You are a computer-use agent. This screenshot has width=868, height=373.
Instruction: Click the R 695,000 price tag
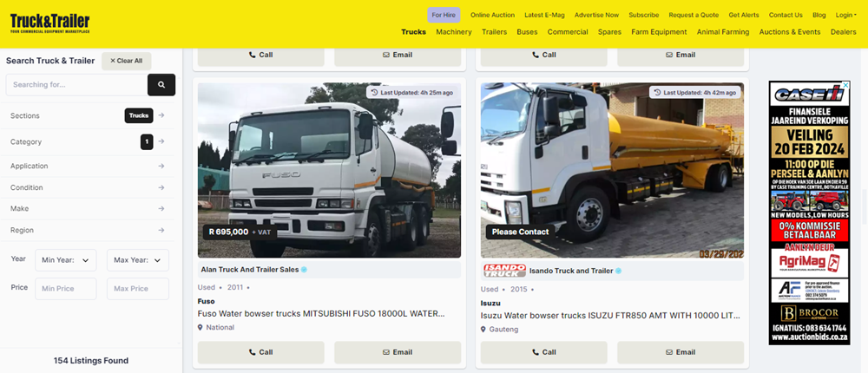tap(240, 232)
